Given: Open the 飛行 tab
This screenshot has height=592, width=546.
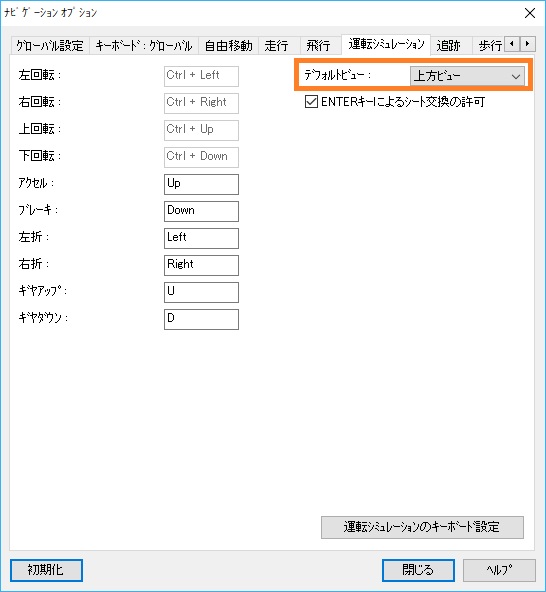Looking at the screenshot, I should click(318, 46).
